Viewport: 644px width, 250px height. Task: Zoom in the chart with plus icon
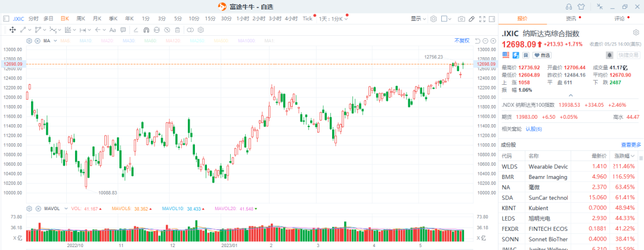[493, 41]
